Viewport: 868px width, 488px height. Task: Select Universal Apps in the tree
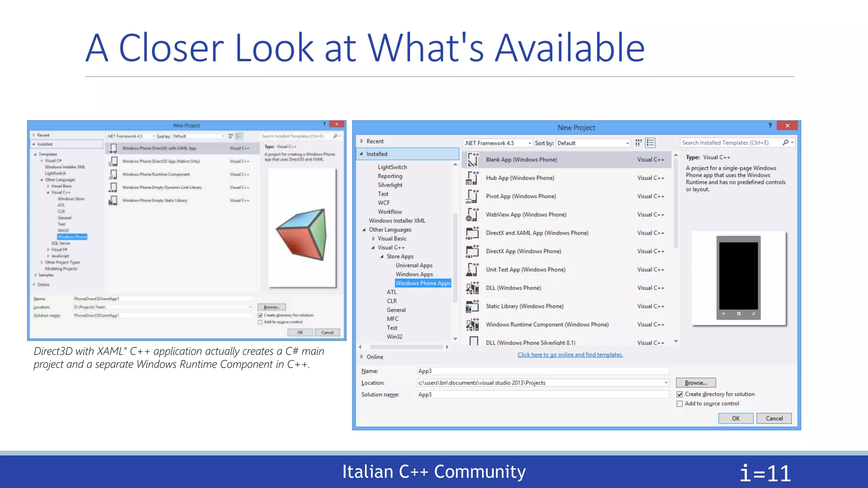pyautogui.click(x=414, y=265)
